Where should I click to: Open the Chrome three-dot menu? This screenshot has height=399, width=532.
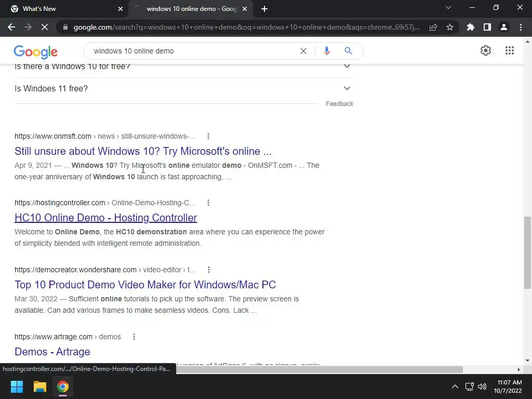(521, 27)
